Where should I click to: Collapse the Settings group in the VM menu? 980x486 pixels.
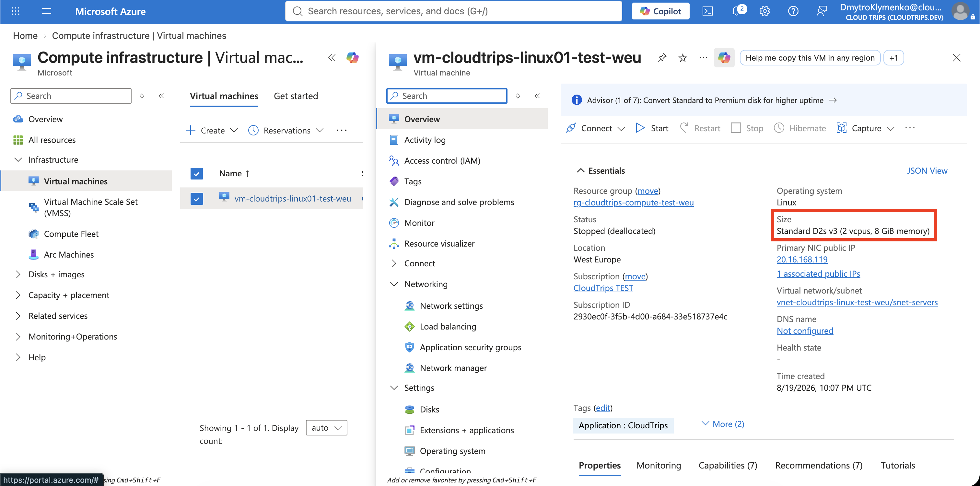394,388
